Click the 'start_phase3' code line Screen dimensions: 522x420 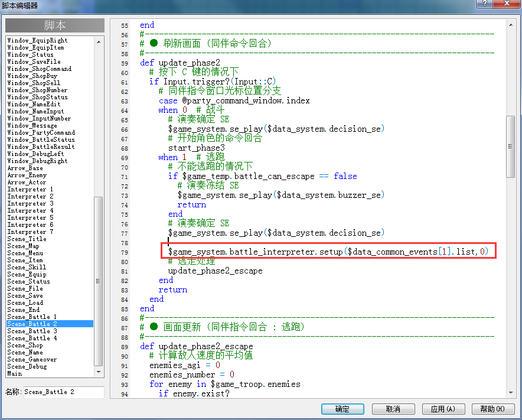point(197,148)
